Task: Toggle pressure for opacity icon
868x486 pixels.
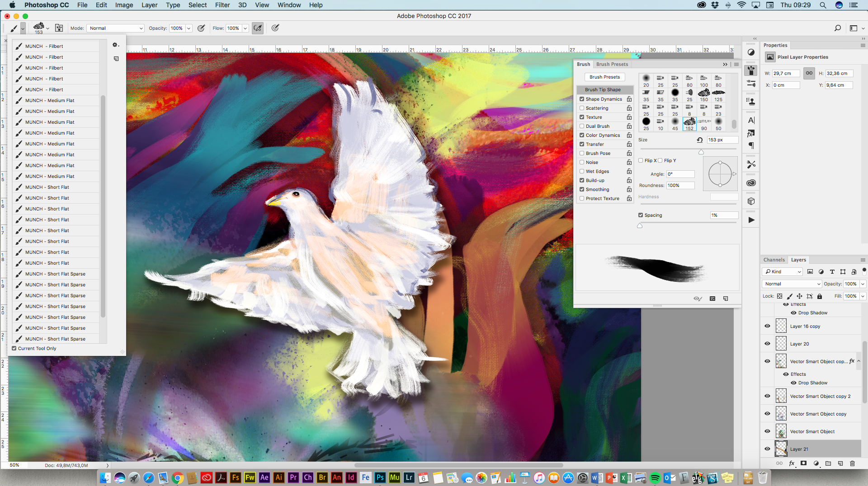Action: (201, 28)
